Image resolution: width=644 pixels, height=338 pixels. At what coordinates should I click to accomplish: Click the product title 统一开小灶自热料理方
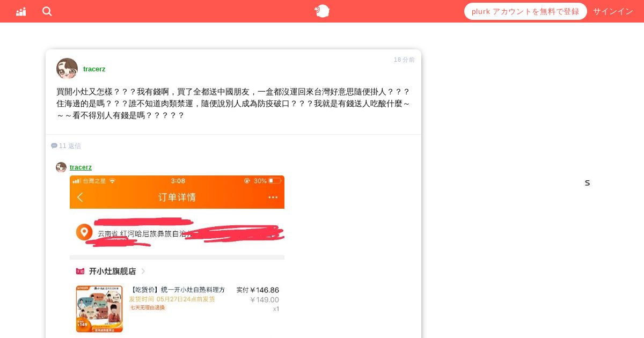[x=177, y=290]
